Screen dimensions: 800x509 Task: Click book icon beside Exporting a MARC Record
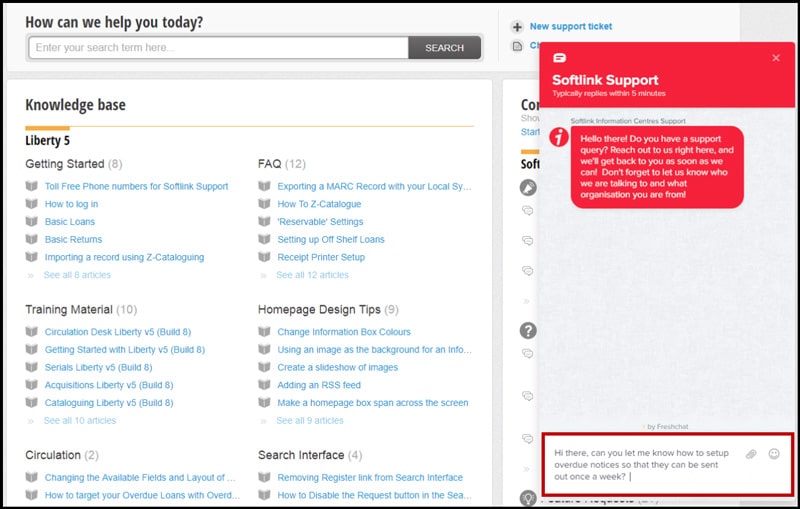coord(264,186)
